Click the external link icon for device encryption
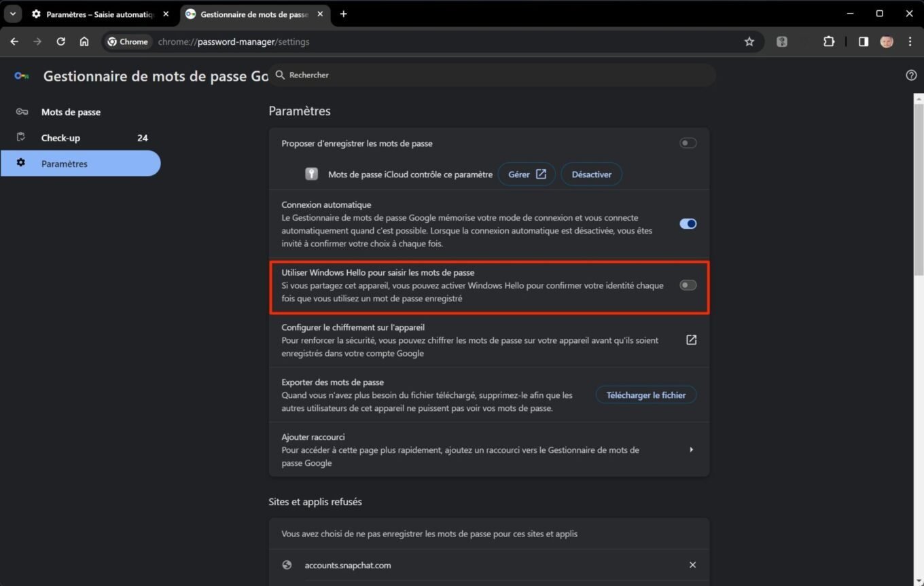 click(x=691, y=340)
